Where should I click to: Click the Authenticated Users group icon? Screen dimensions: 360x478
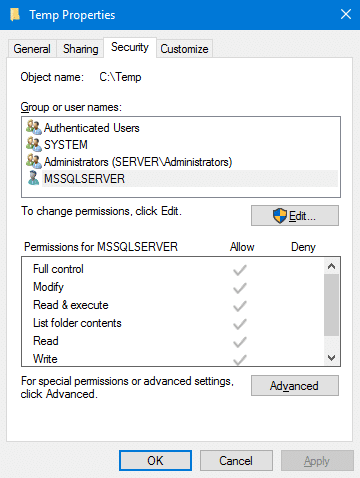pyautogui.click(x=34, y=127)
